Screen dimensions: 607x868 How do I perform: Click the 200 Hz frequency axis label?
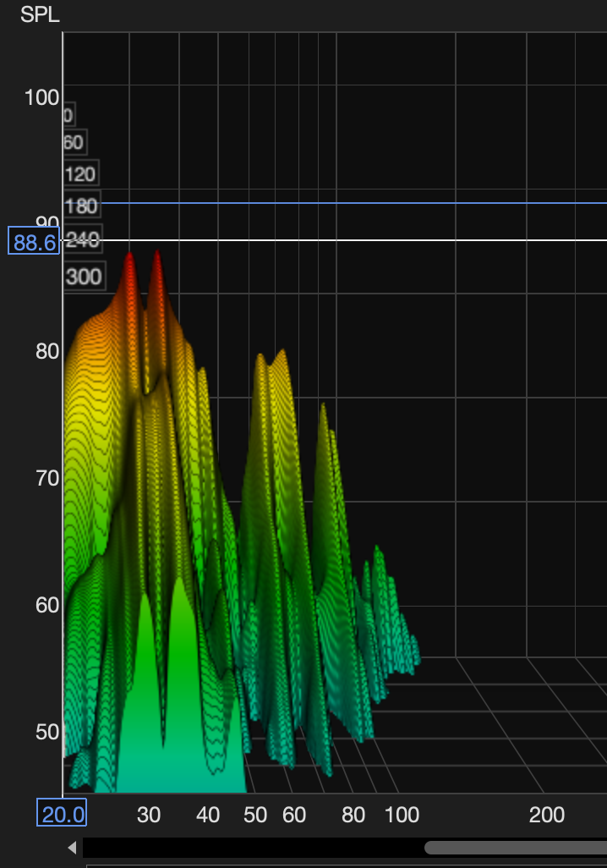tap(546, 815)
